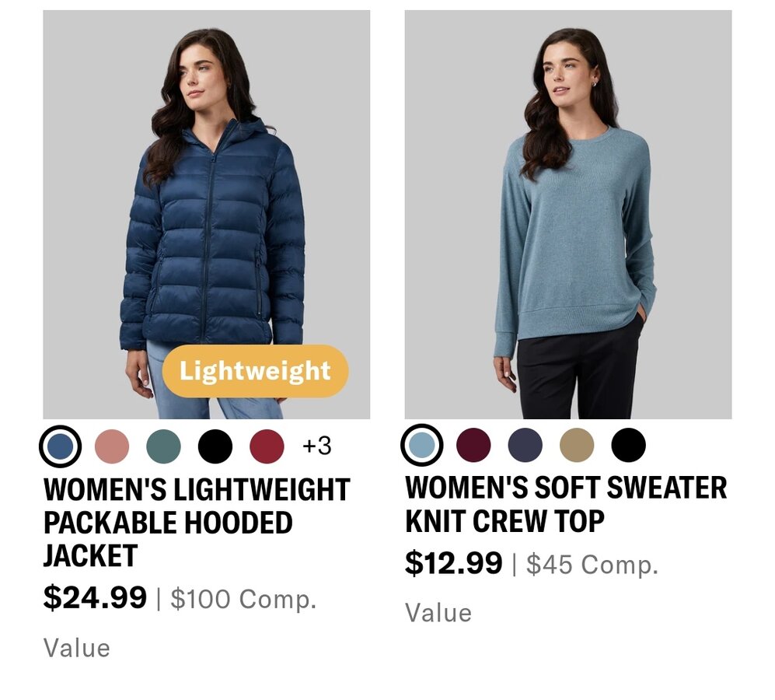Open Women's Lightweight Packable Hooded Jacket title
This screenshot has height=700, width=775.
(x=197, y=523)
